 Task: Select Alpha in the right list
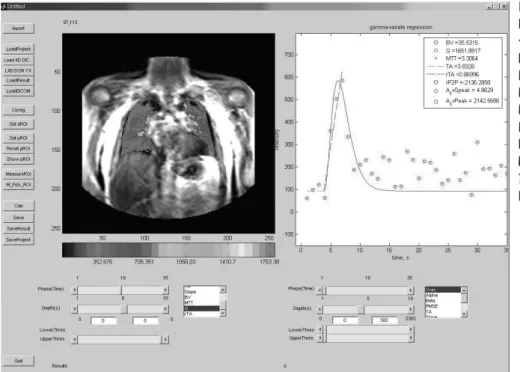click(443, 295)
